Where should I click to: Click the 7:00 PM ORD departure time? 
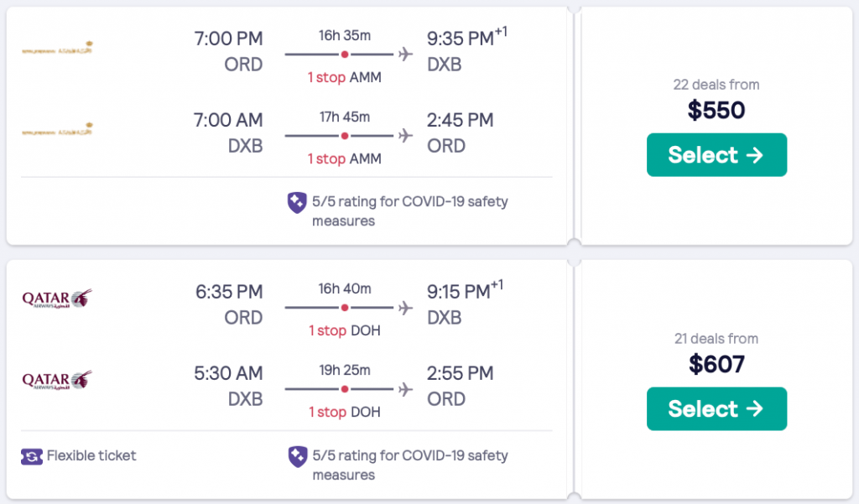[228, 39]
